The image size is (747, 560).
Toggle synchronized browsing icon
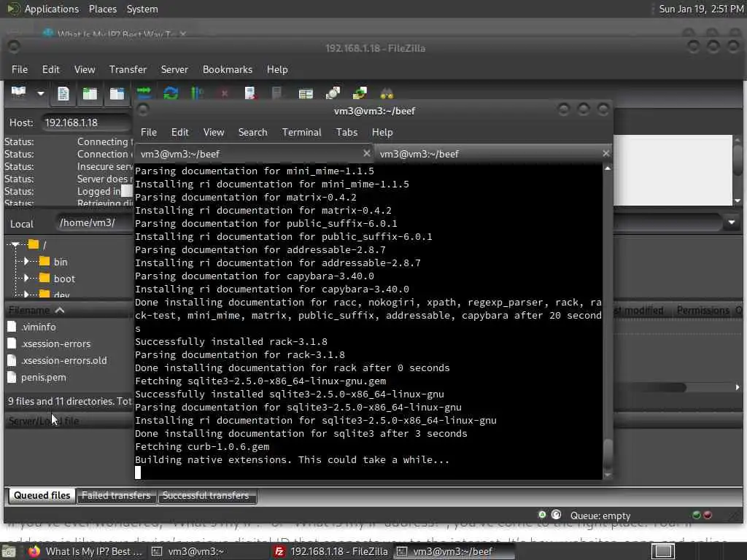point(359,93)
